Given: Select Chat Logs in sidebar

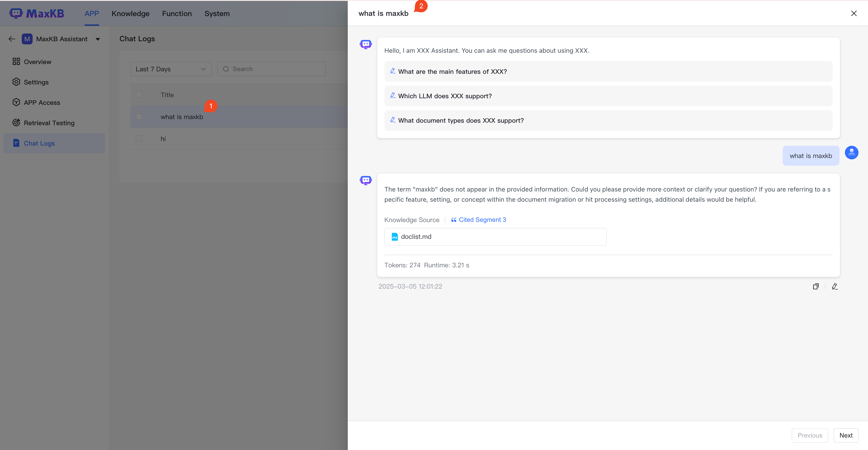Looking at the screenshot, I should click(54, 143).
